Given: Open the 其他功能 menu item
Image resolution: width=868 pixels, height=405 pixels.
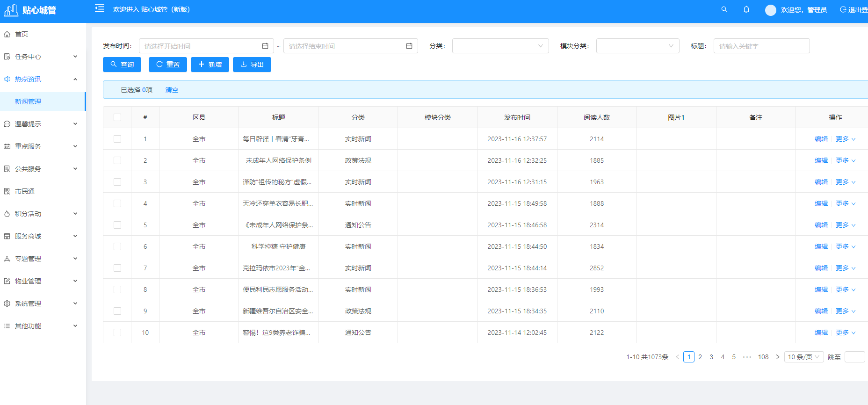Looking at the screenshot, I should (x=43, y=326).
